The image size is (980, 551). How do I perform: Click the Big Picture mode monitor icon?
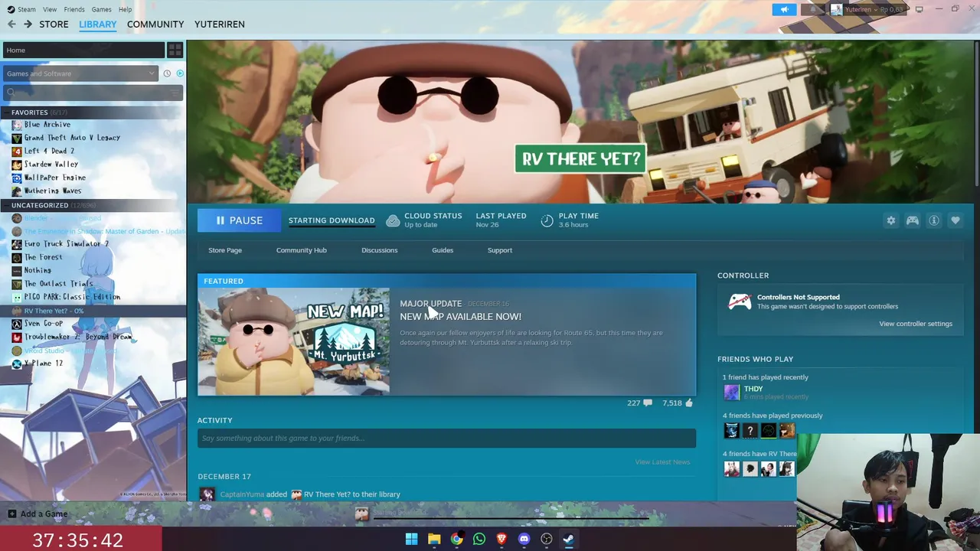point(919,9)
